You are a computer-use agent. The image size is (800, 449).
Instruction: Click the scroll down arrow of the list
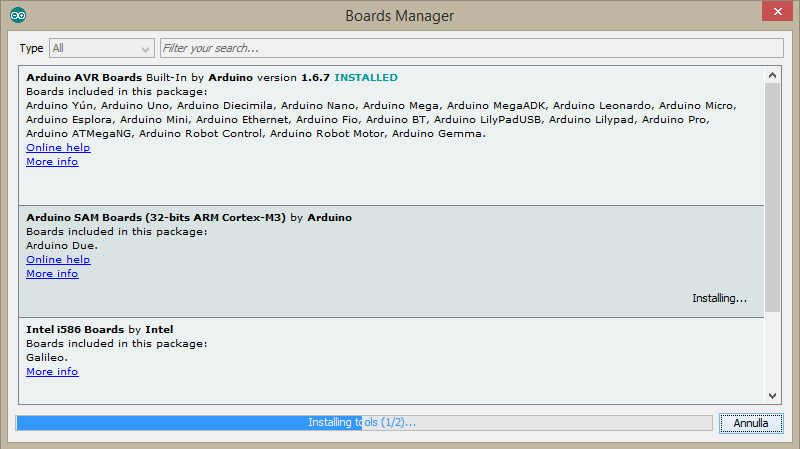(772, 395)
